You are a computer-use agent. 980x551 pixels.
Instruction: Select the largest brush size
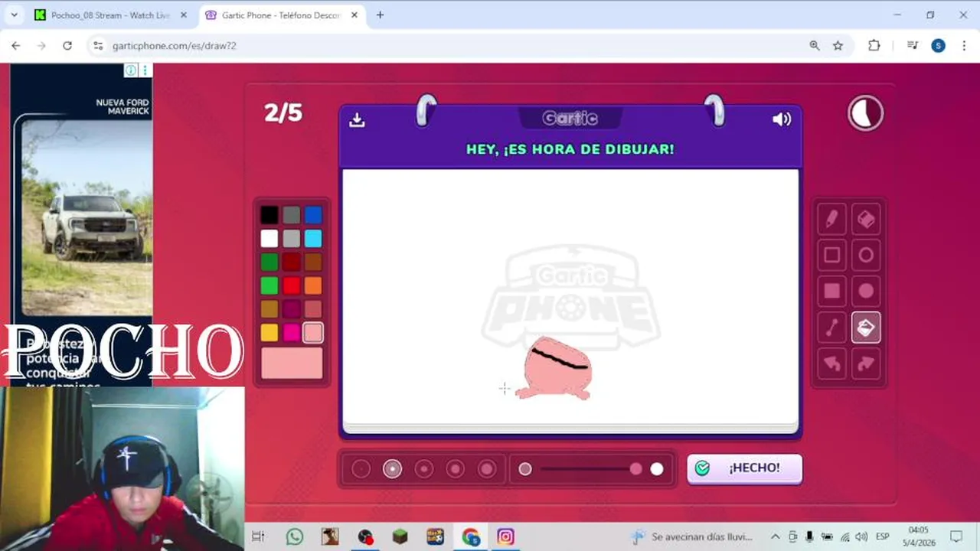point(486,469)
